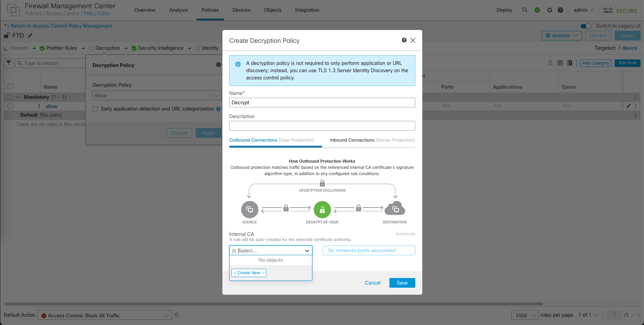Open the Devices menu
644x325 pixels.
pyautogui.click(x=241, y=10)
